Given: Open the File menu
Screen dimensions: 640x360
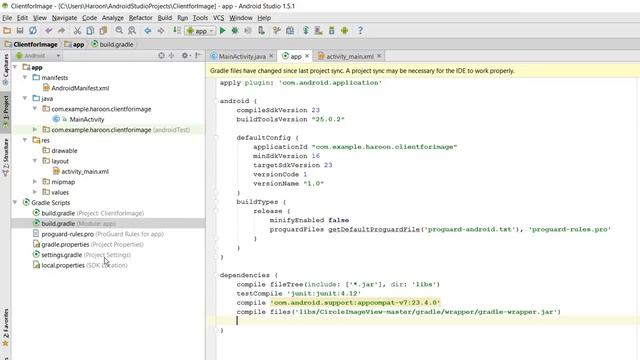Looking at the screenshot, I should coord(7,18).
